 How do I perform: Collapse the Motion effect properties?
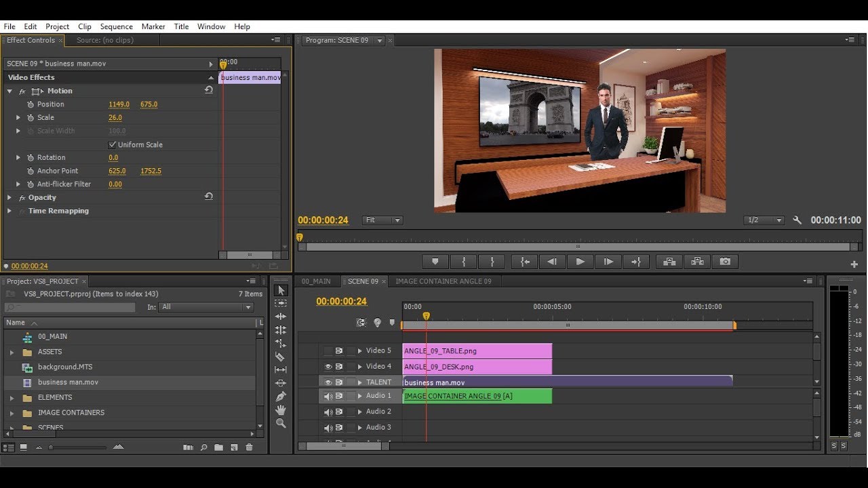coord(9,91)
